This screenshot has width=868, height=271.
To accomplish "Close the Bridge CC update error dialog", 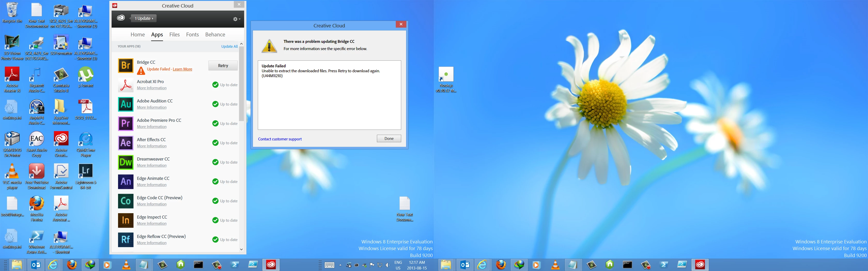I will click(x=401, y=24).
